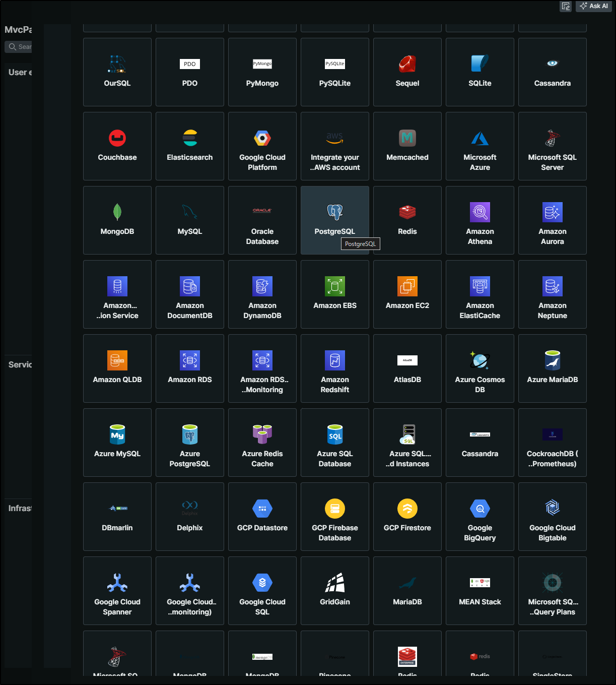Choose the Amazon RDS Monitoring tile

(x=262, y=368)
